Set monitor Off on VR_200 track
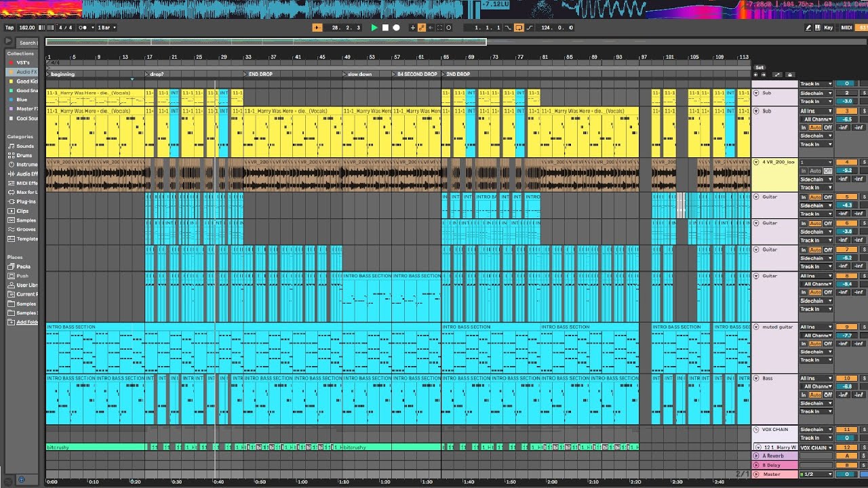 828,171
